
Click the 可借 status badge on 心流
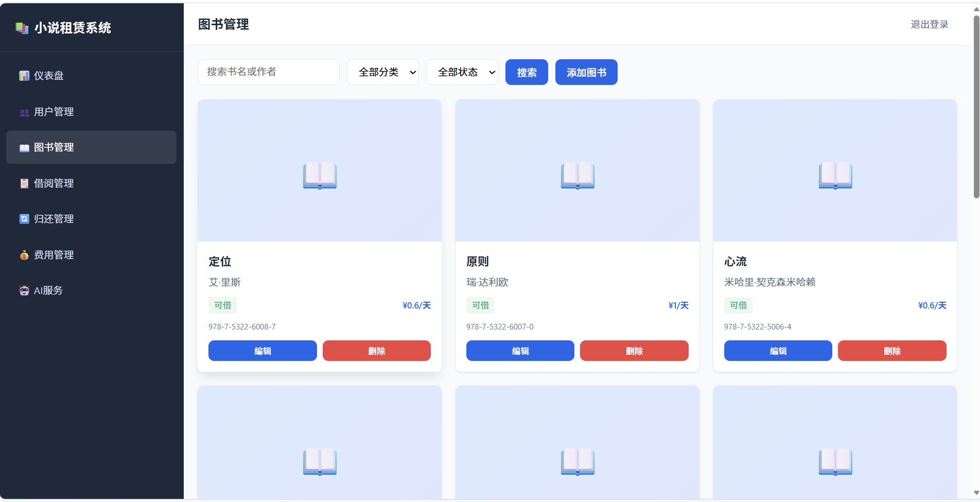click(x=739, y=305)
